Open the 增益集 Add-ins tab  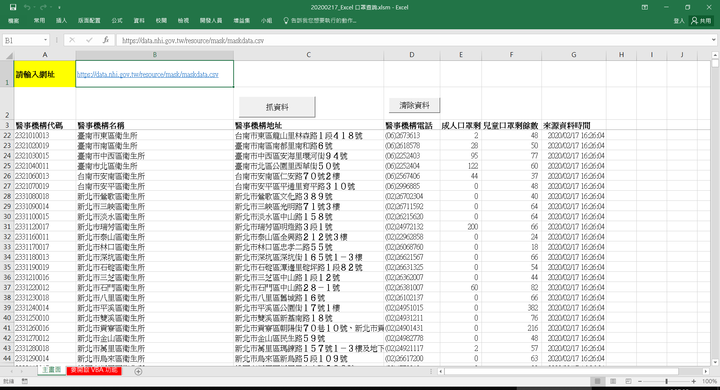tap(242, 21)
